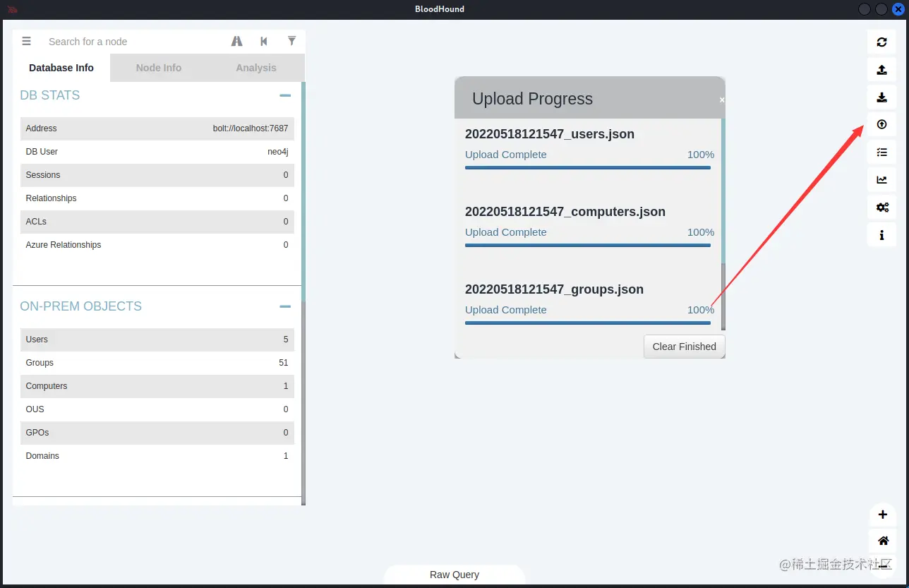909x588 pixels.
Task: Select the Groups count row
Action: point(157,363)
